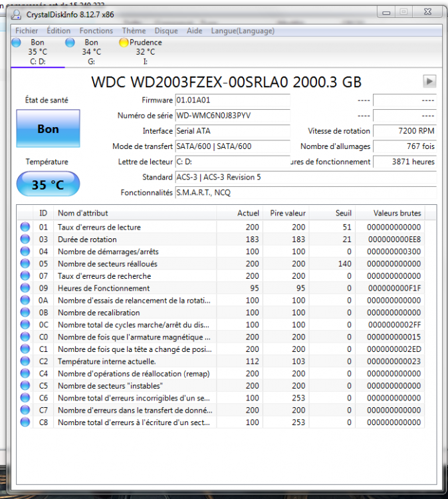448x499 pixels.
Task: Open the Thème menu
Action: [134, 31]
